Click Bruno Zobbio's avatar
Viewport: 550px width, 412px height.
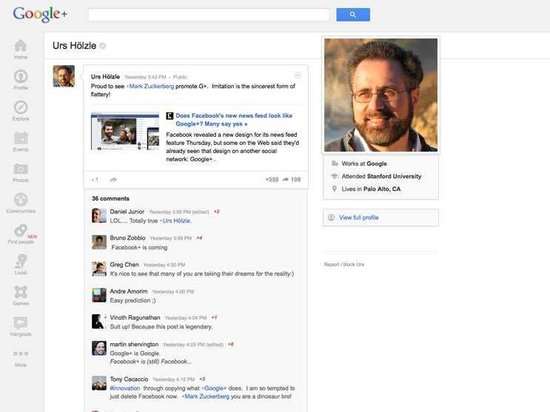(x=99, y=242)
